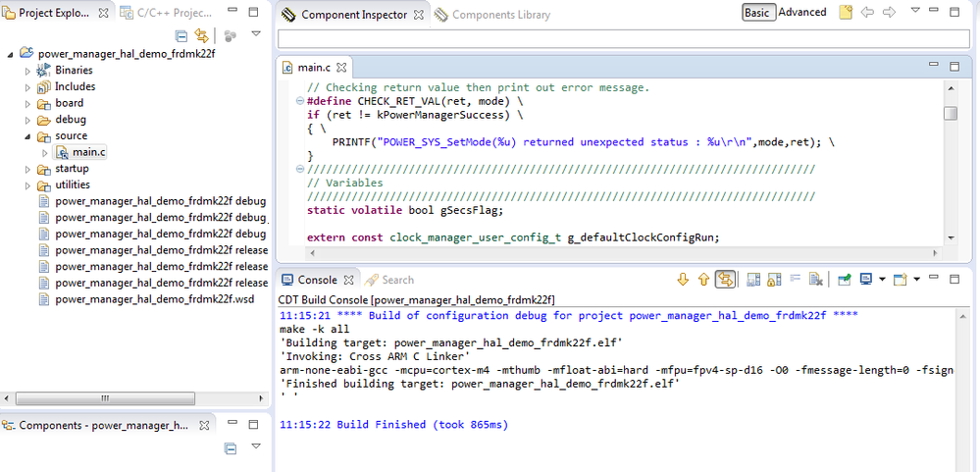This screenshot has width=980, height=472.
Task: Open the new console dropdown arrow
Action: [916, 279]
